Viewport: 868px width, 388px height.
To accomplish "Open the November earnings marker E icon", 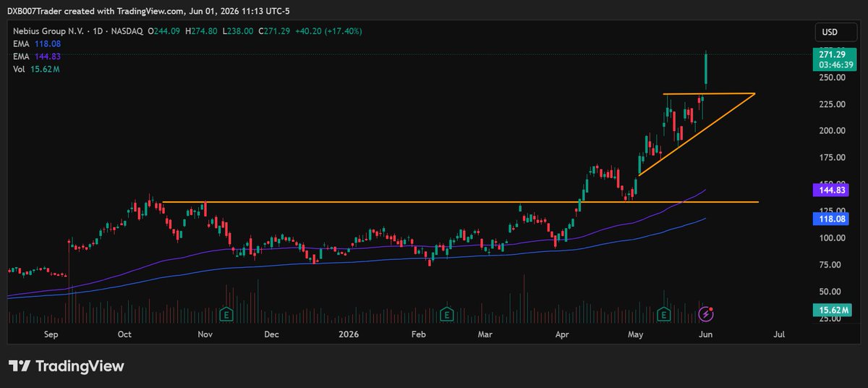I will click(226, 314).
